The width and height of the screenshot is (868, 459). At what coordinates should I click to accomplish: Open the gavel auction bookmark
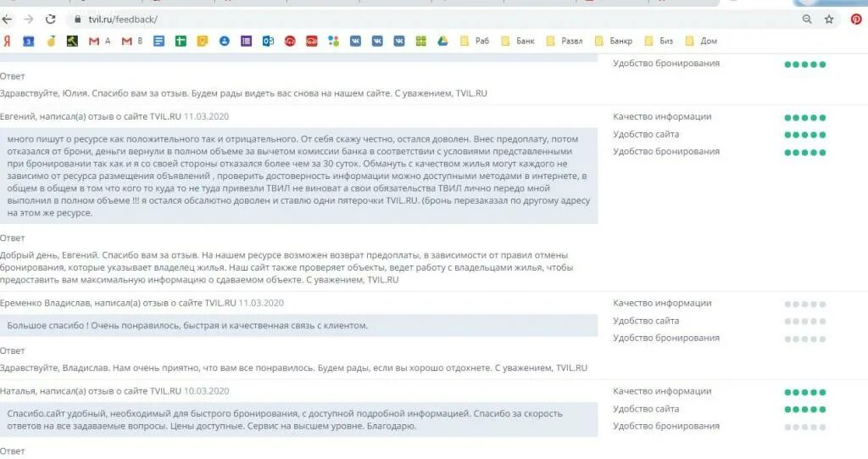[72, 41]
